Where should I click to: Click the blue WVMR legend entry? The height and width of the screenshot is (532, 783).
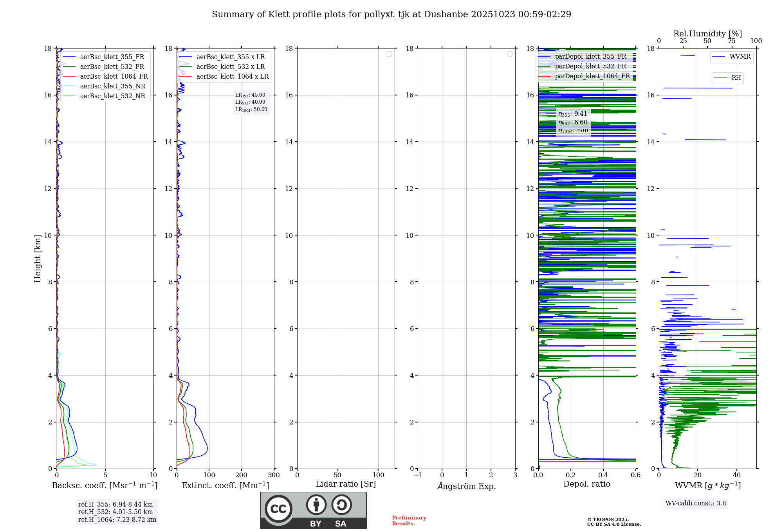[731, 57]
